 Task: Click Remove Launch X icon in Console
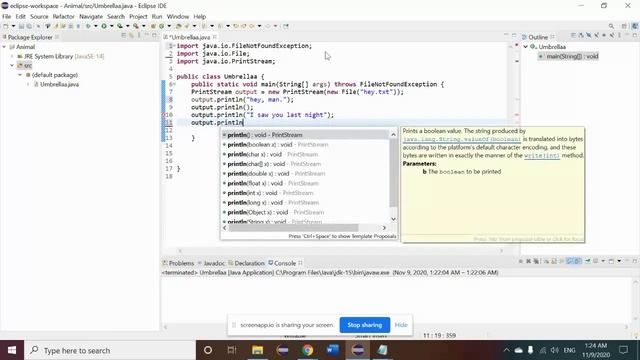(528, 261)
